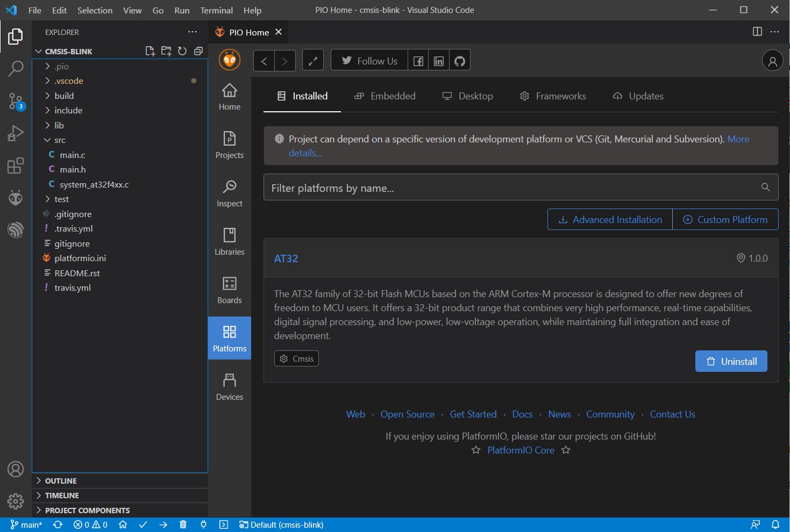The width and height of the screenshot is (790, 532).
Task: Open Explorer more actions ellipsis
Action: pyautogui.click(x=193, y=32)
